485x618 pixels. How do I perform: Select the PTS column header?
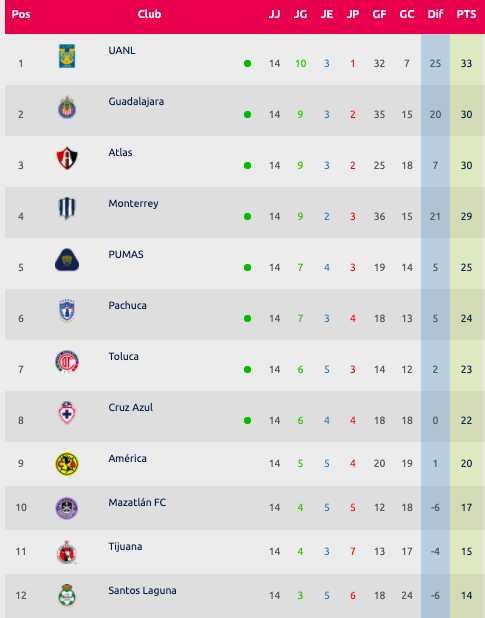(466, 15)
